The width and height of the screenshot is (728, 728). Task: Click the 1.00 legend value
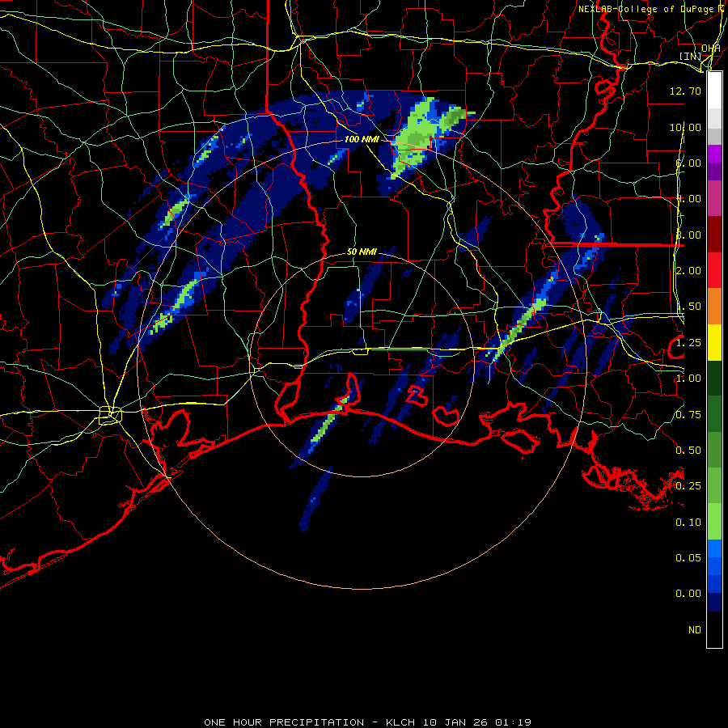688,379
